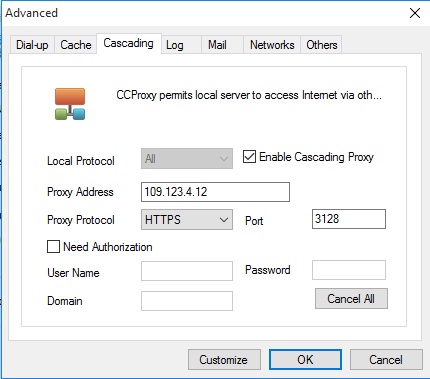This screenshot has width=430, height=379.
Task: Select the Log tab
Action: [x=175, y=45]
